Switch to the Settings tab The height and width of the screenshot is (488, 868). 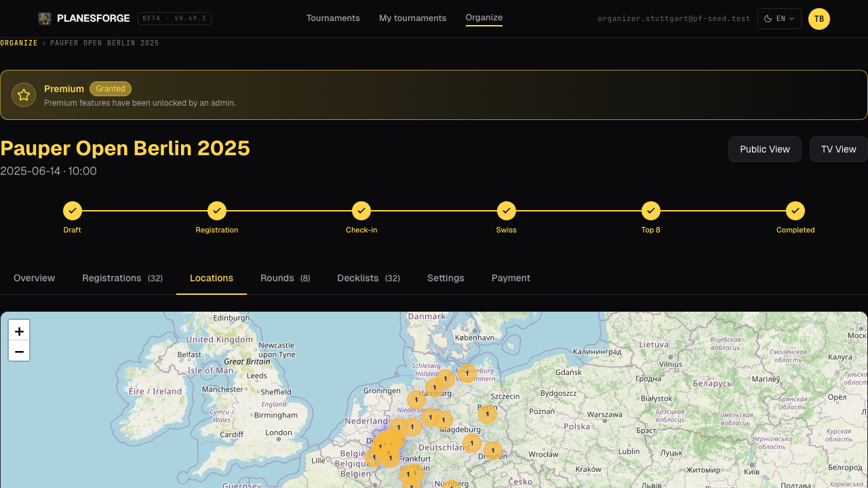point(446,278)
